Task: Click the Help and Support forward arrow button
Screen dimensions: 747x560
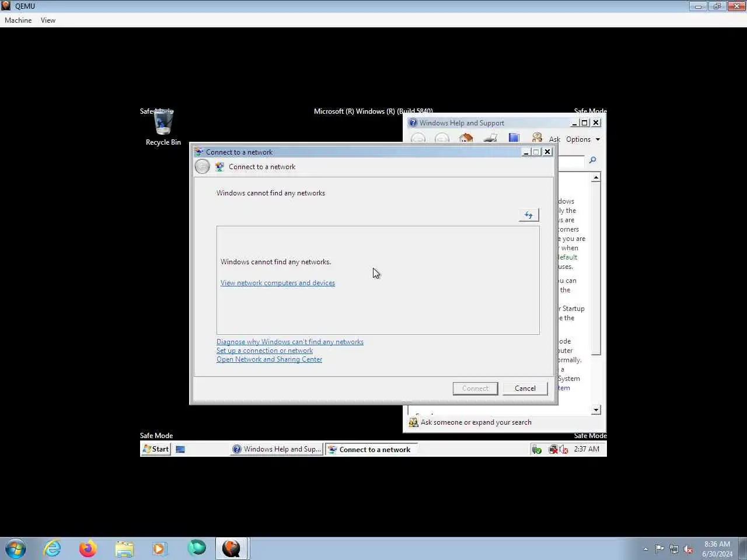Action: [x=442, y=139]
